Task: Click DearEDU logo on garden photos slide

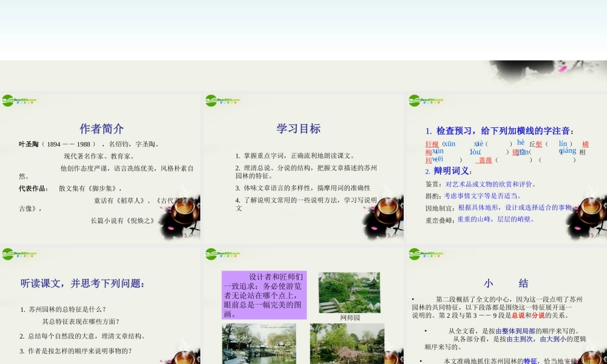Action: pos(223,254)
